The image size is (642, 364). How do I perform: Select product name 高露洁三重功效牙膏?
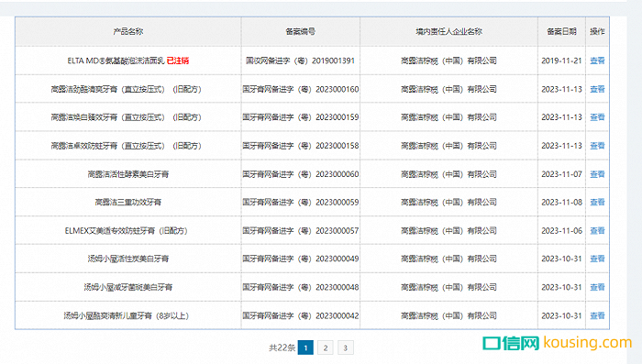[128, 203]
